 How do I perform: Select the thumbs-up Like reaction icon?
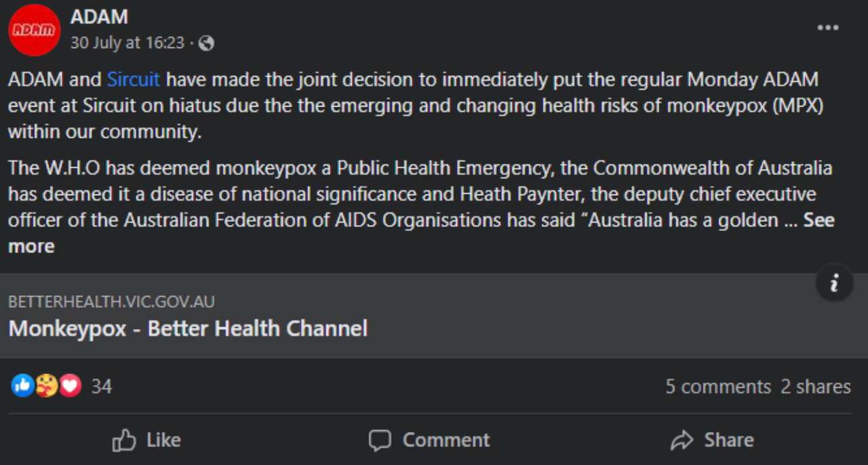[x=22, y=385]
